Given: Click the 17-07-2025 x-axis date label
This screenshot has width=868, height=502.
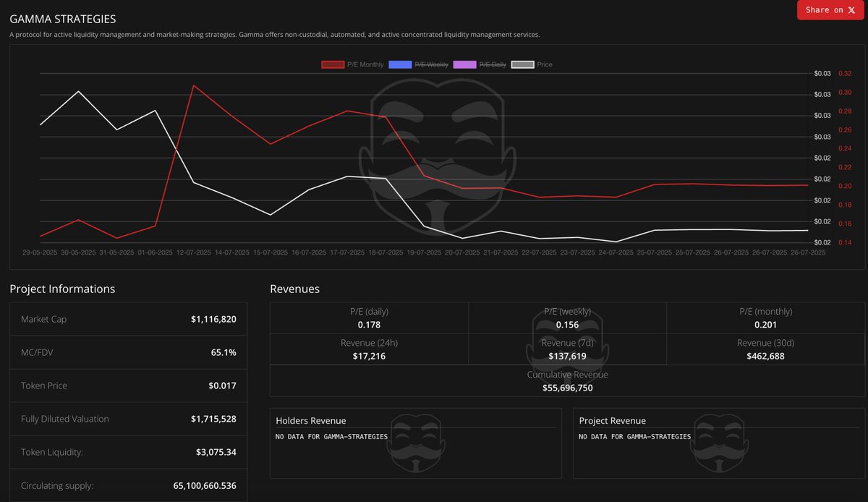Looking at the screenshot, I should 347,252.
